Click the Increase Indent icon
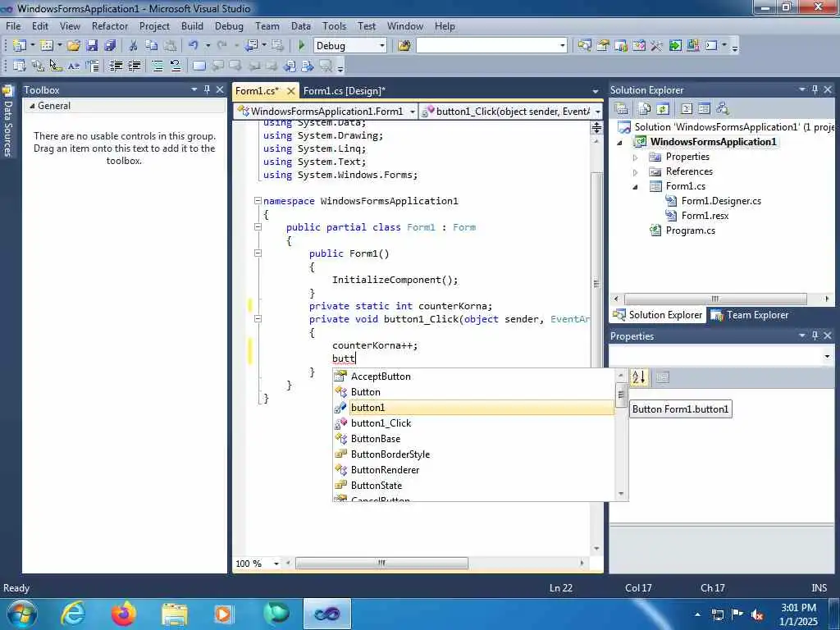 [135, 66]
